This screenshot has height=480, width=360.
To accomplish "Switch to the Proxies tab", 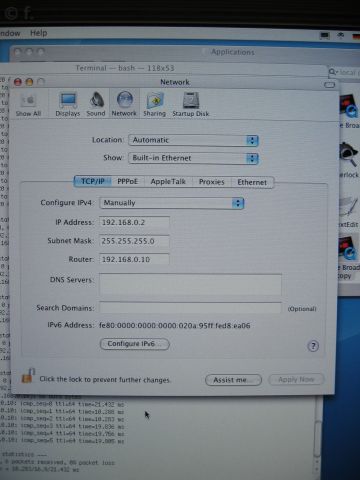I will [x=212, y=182].
